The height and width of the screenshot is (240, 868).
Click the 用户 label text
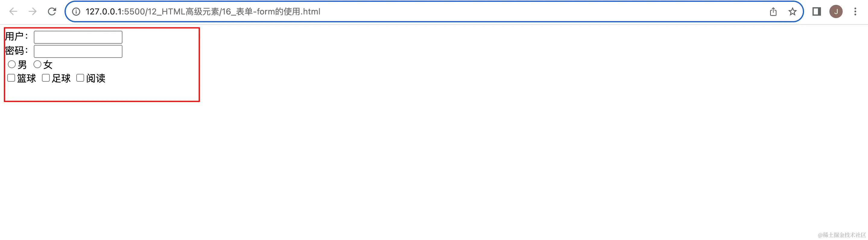tap(16, 37)
